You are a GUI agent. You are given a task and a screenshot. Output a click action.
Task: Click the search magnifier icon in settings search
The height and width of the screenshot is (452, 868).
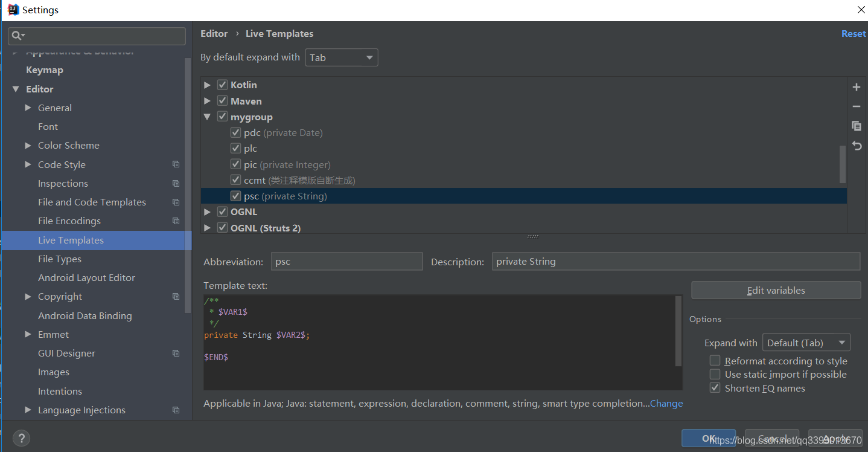click(x=18, y=36)
